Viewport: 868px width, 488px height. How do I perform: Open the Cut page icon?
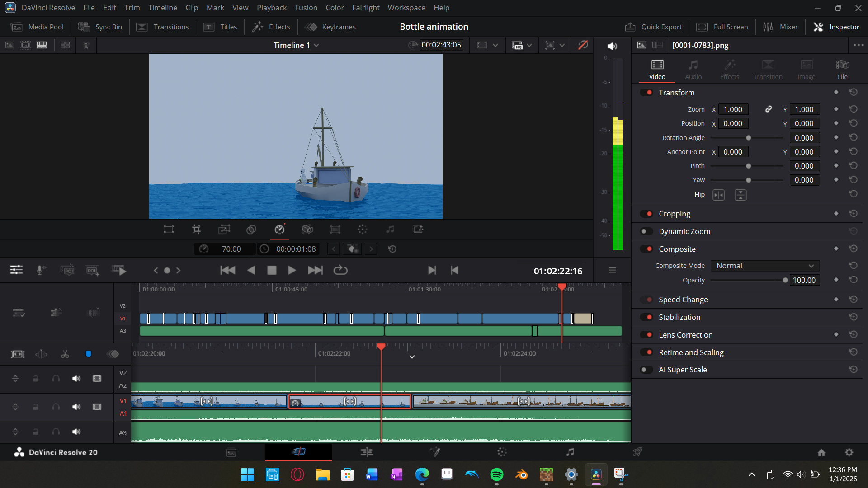(298, 452)
